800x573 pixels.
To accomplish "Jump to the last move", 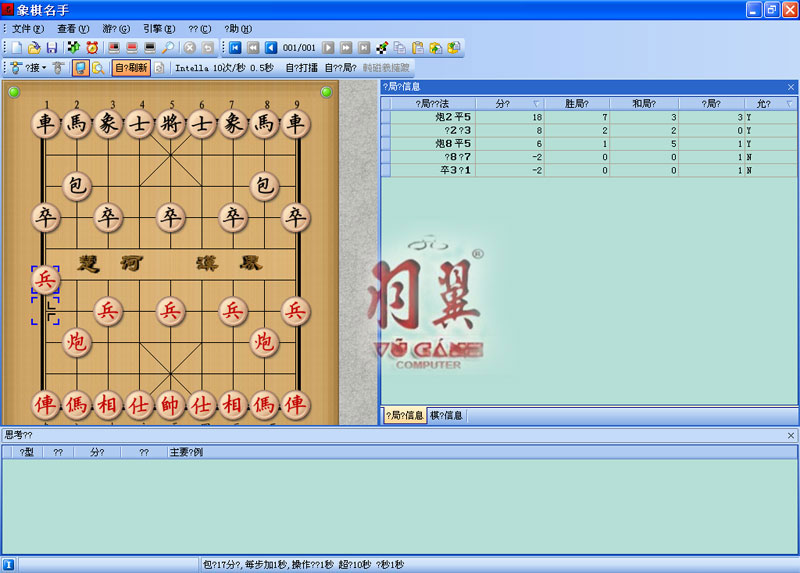I will click(x=364, y=48).
